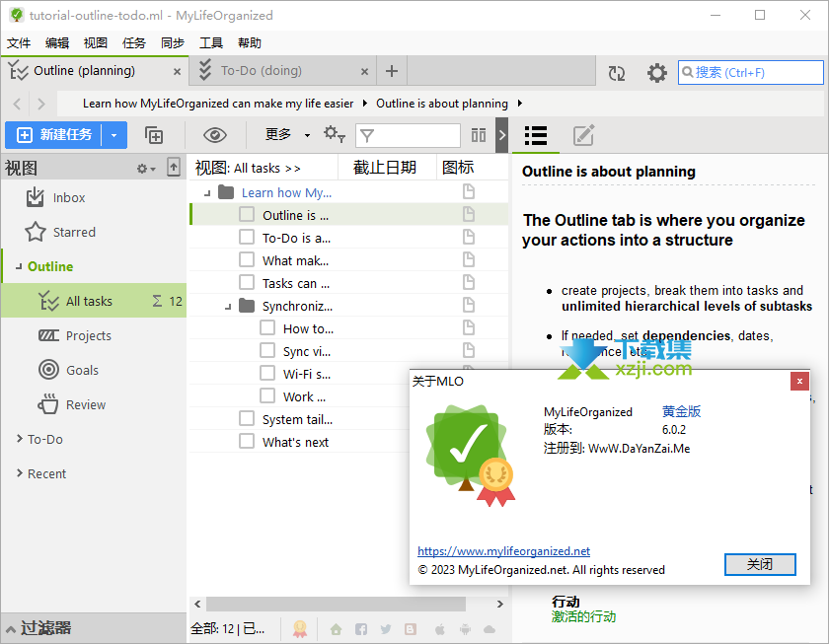Screen dimensions: 829x644
Task: Show the task properties list panel icon
Action: (x=536, y=135)
